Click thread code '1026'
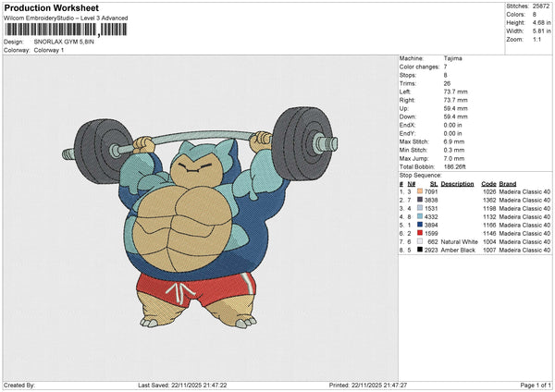Screen dimensions: 555x392 click(489, 191)
